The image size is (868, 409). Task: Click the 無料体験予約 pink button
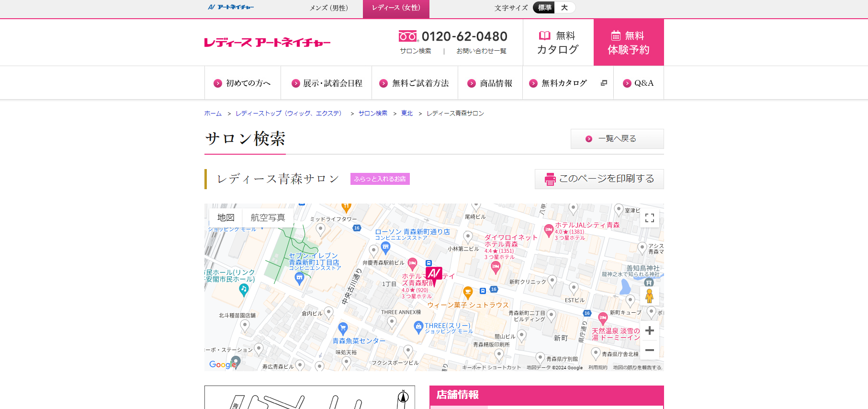pos(629,43)
